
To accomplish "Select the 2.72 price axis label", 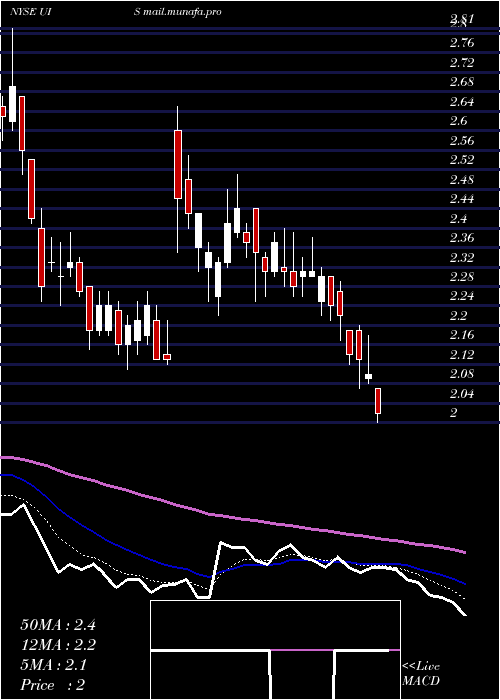I will point(462,62).
